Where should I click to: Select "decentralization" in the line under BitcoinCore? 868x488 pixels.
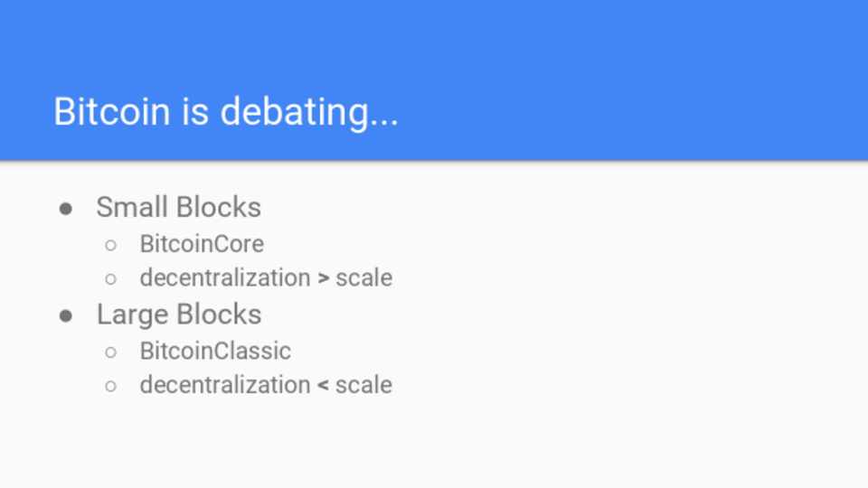[x=225, y=277]
